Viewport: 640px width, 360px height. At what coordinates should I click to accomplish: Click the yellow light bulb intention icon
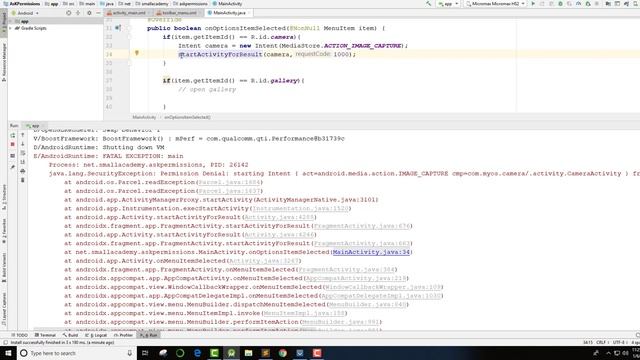(137, 53)
